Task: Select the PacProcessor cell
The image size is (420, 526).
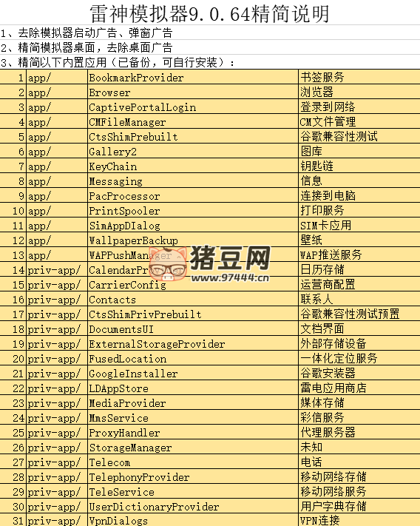Action: pyautogui.click(x=193, y=195)
